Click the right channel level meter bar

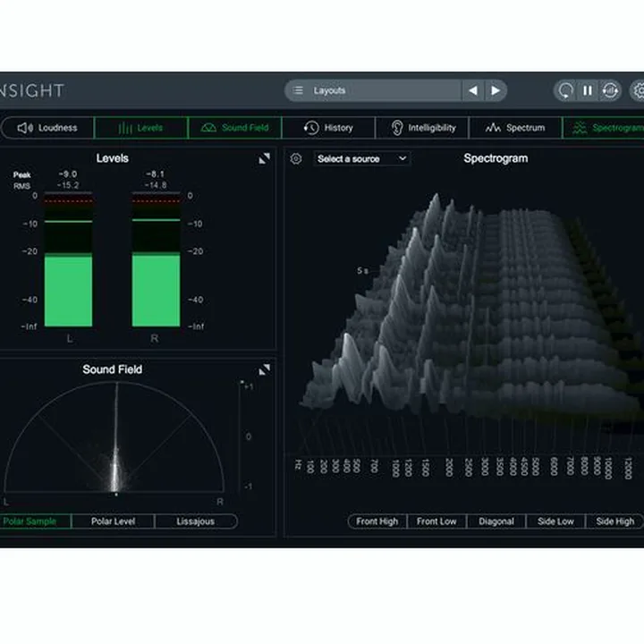[156, 259]
